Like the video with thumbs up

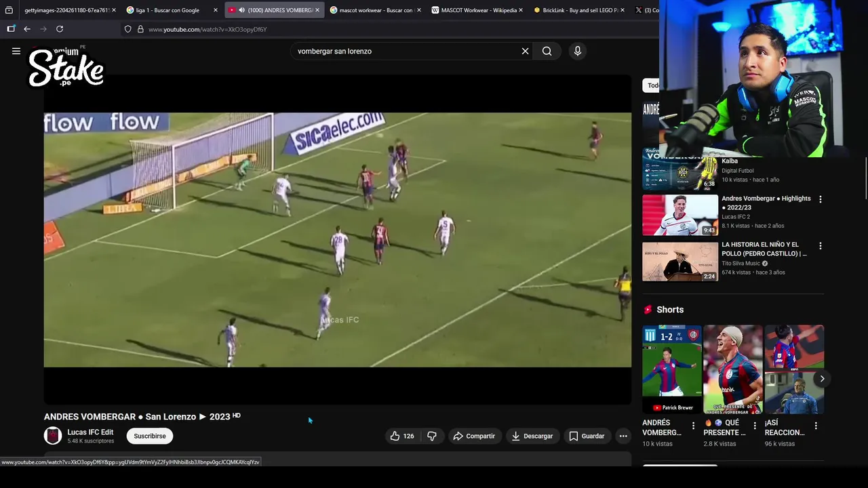click(x=401, y=436)
